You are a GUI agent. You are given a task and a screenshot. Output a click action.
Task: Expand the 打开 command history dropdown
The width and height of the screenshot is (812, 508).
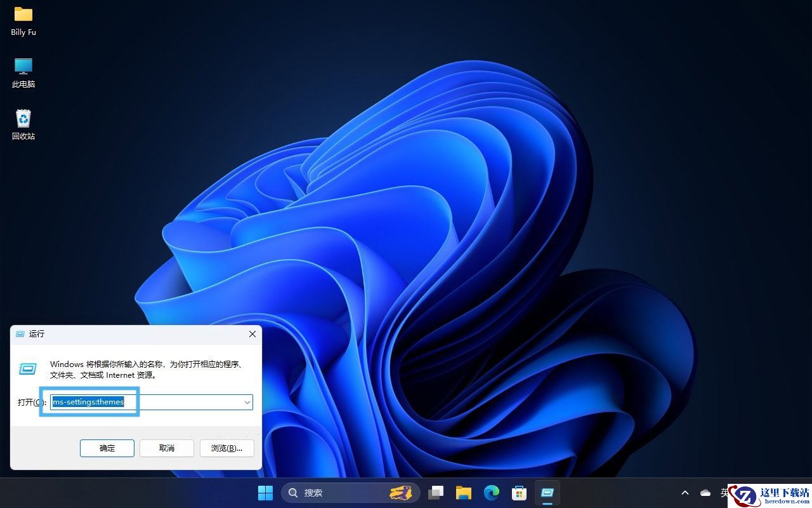[x=247, y=402]
